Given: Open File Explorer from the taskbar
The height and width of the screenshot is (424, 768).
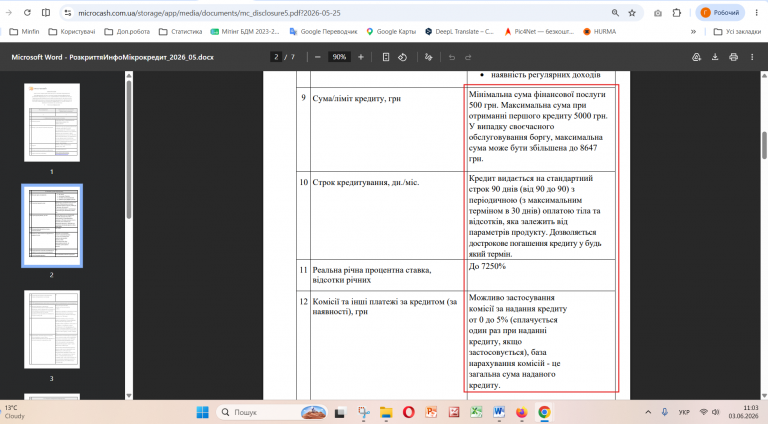Looking at the screenshot, I should (x=386, y=412).
